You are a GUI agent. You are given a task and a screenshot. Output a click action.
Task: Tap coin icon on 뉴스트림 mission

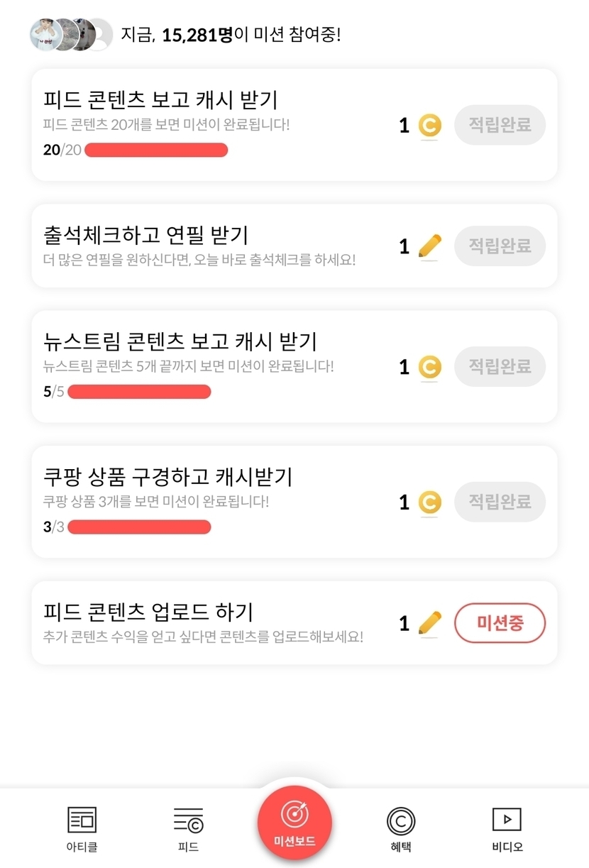(x=429, y=367)
